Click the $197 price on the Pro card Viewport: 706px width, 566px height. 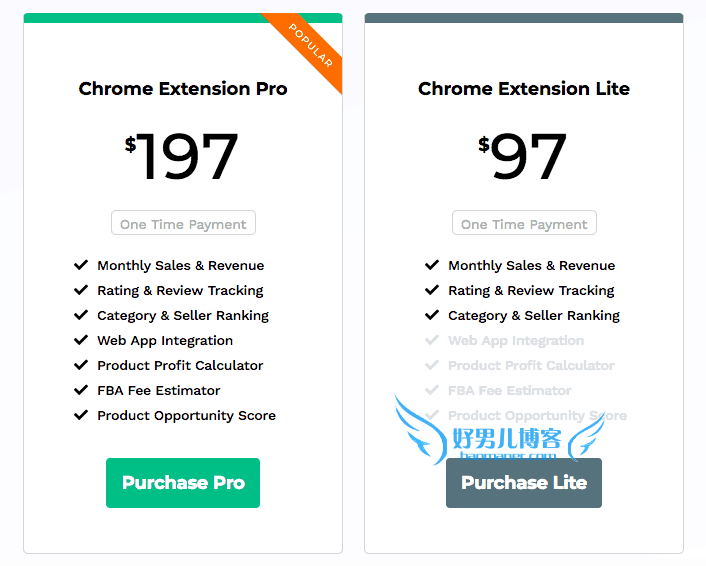181,156
